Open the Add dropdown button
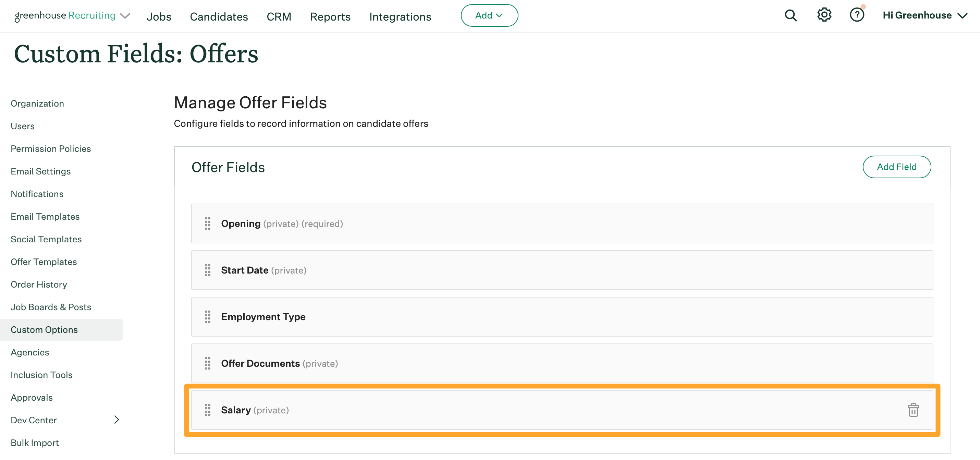This screenshot has width=980, height=460. (x=489, y=16)
